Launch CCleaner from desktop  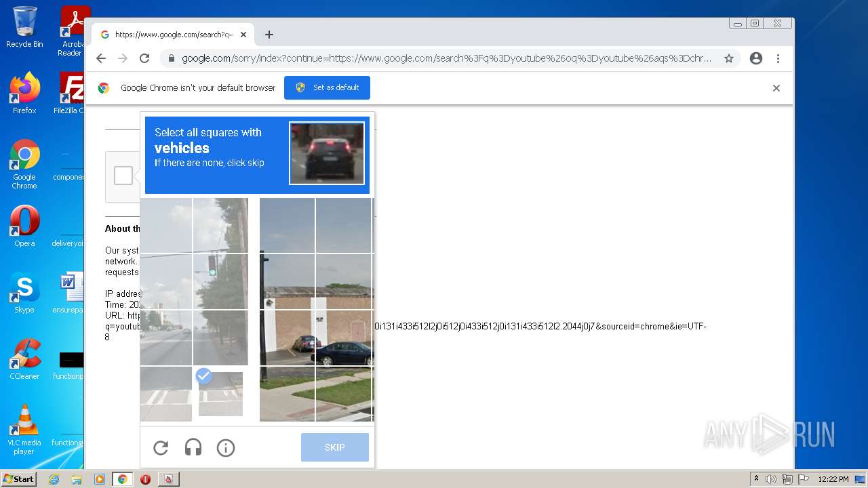(24, 359)
